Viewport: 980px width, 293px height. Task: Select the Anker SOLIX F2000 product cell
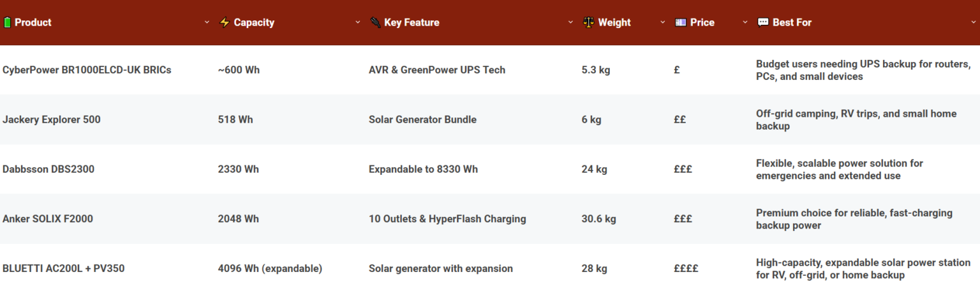coord(48,219)
